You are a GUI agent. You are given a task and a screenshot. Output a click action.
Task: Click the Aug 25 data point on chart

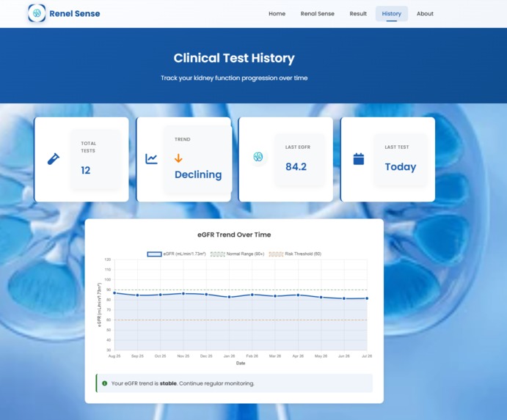pyautogui.click(x=114, y=293)
